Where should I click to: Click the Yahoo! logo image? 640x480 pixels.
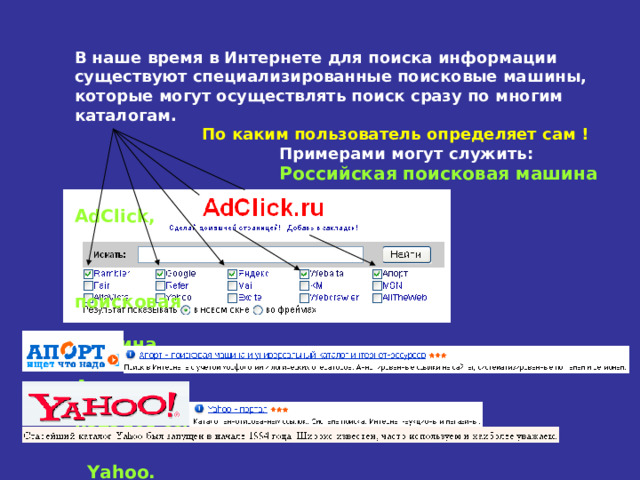(x=106, y=404)
